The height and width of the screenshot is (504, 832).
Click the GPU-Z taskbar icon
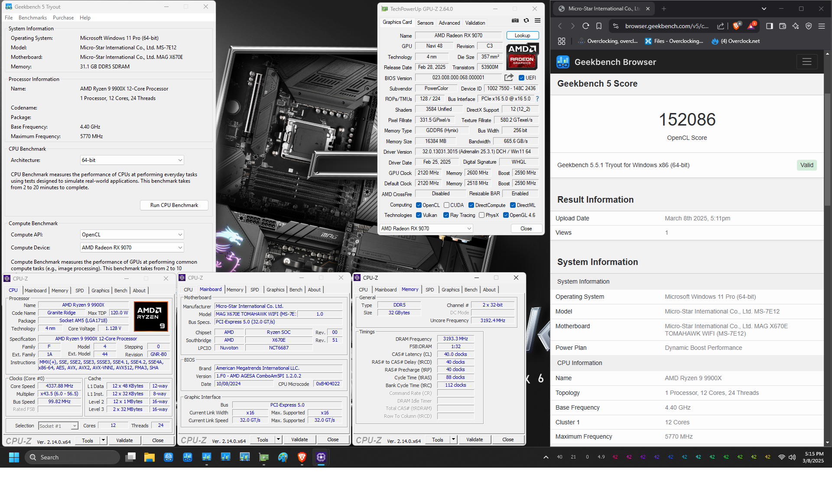coord(264,457)
